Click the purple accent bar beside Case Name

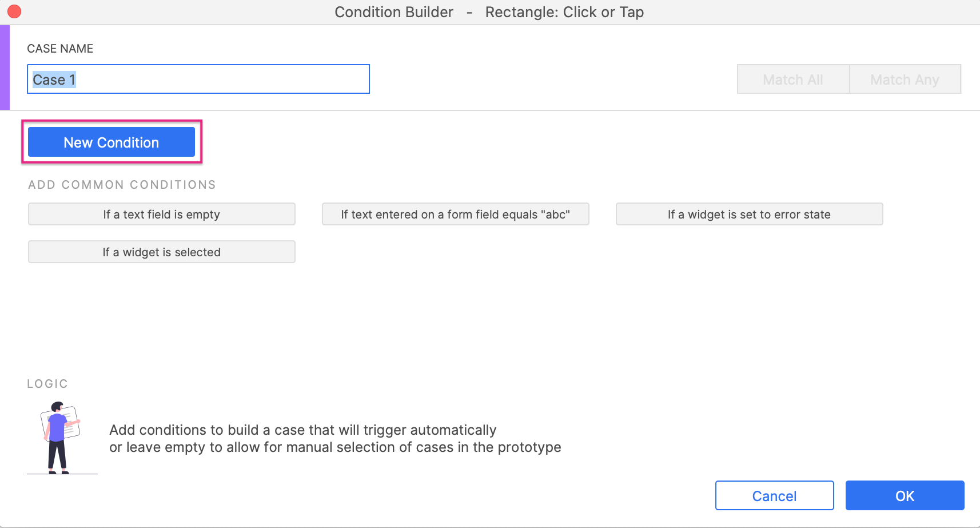tap(5, 68)
